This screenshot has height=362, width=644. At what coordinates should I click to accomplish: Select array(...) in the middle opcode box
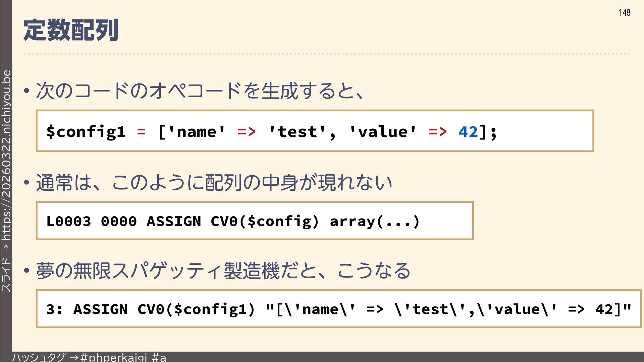click(375, 221)
